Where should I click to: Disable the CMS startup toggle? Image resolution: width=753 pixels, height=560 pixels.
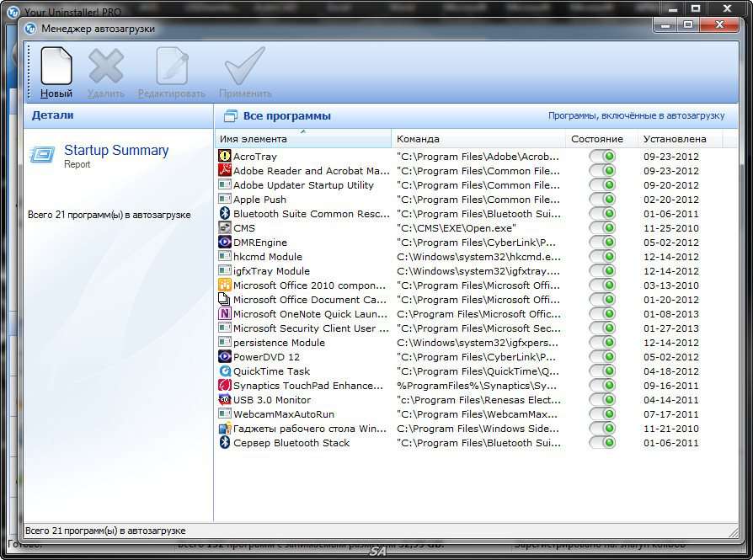(x=602, y=228)
